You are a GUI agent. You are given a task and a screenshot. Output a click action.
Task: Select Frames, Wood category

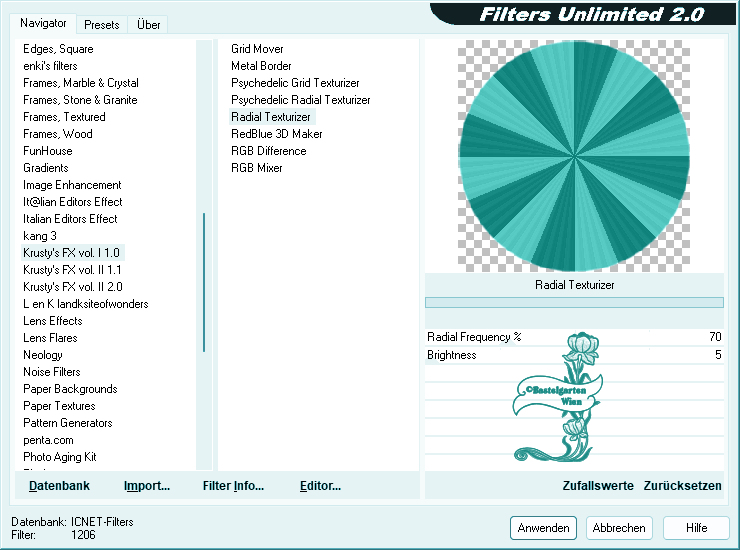pyautogui.click(x=58, y=134)
